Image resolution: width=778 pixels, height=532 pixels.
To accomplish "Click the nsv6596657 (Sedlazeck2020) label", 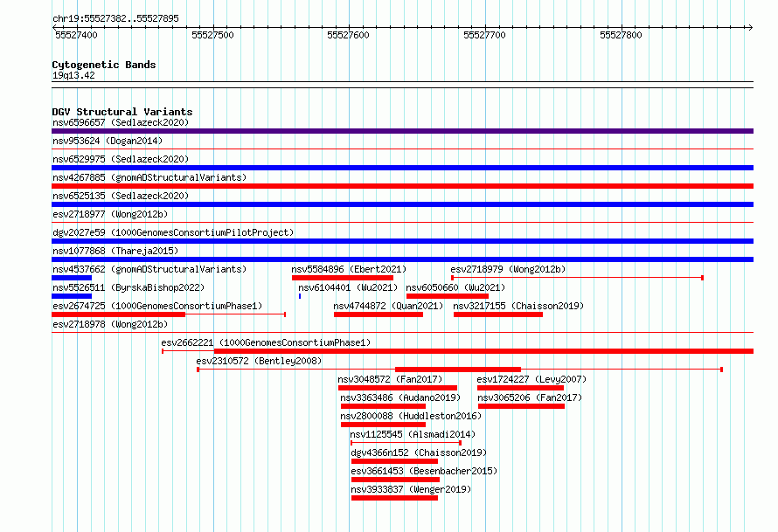I will tap(121, 122).
